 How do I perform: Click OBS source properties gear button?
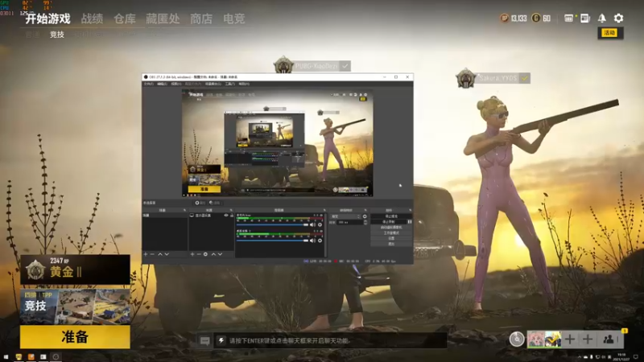click(200, 203)
